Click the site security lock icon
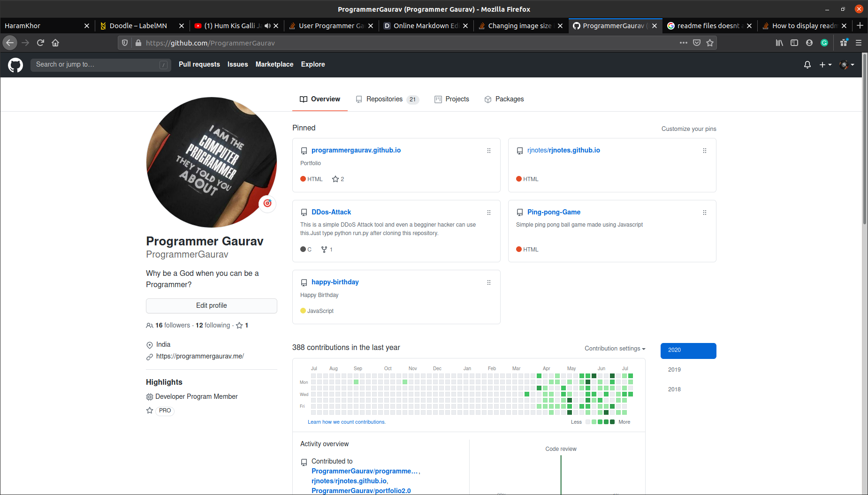The width and height of the screenshot is (868, 495). point(138,43)
